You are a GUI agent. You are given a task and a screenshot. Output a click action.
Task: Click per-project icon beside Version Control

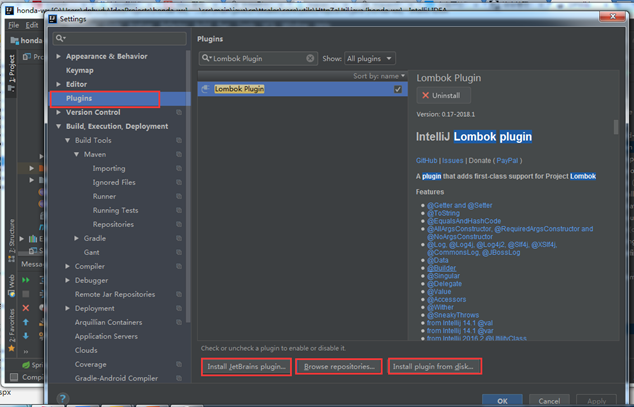(x=179, y=112)
